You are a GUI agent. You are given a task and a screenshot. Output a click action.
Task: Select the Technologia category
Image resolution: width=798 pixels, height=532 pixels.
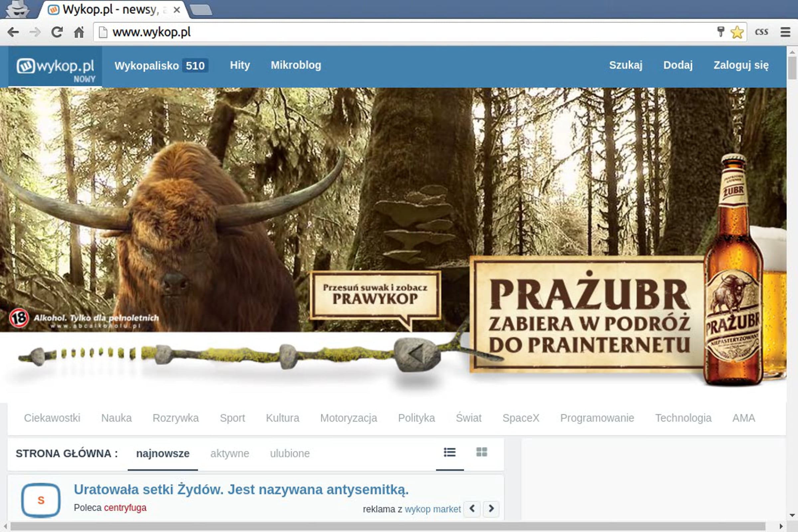pos(683,418)
